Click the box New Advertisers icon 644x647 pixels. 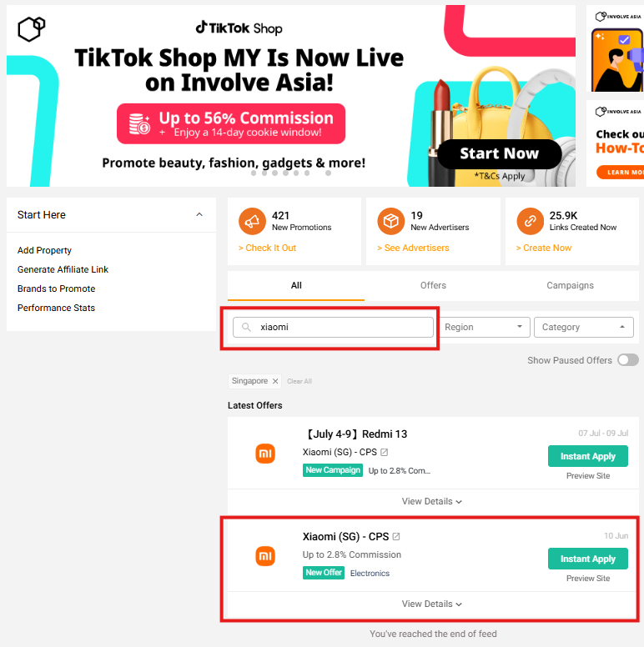point(390,221)
